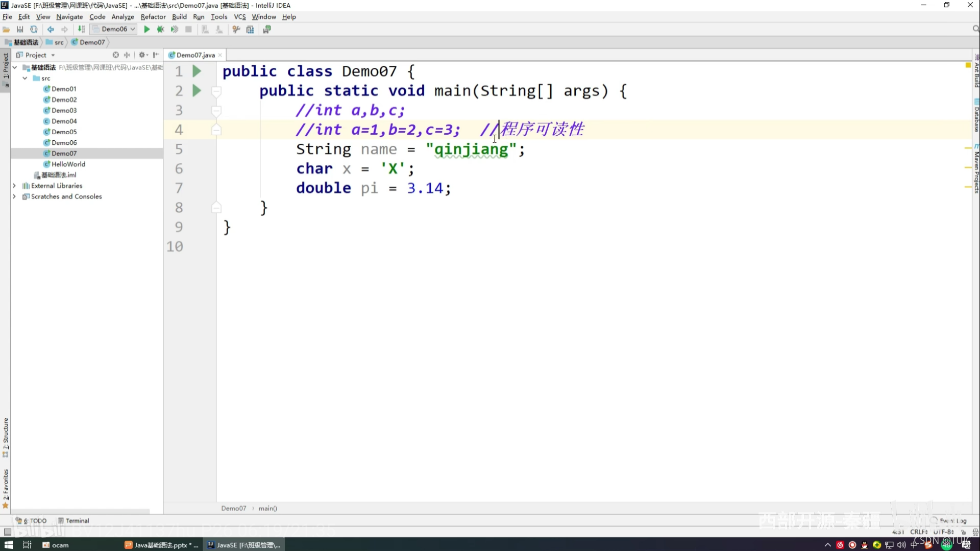This screenshot has width=980, height=551.
Task: Open the Navigate menu
Action: tap(69, 17)
